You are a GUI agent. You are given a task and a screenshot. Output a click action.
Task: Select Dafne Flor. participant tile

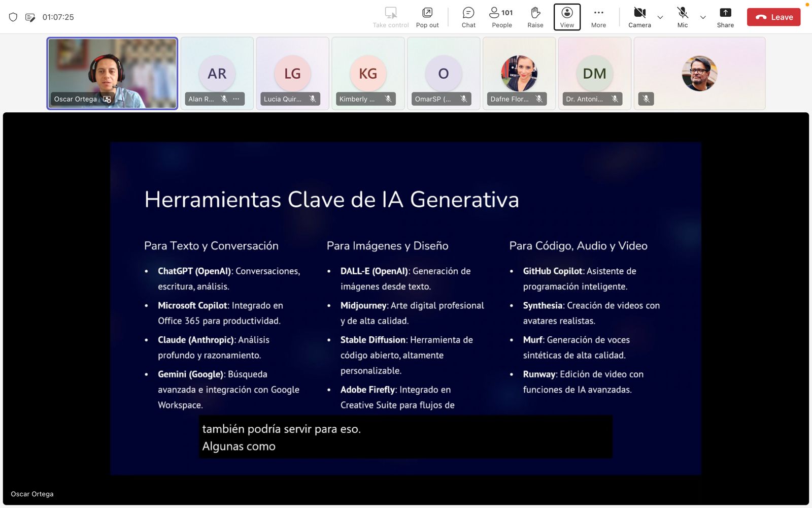(x=519, y=73)
